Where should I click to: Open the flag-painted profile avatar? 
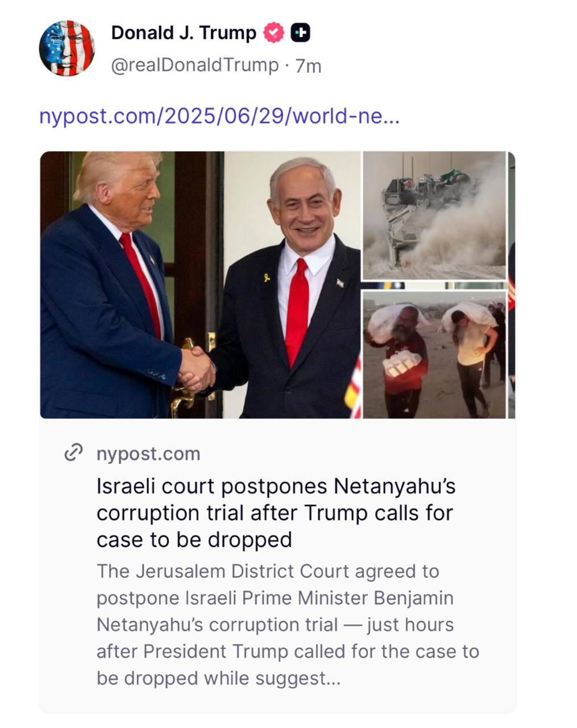pyautogui.click(x=67, y=48)
